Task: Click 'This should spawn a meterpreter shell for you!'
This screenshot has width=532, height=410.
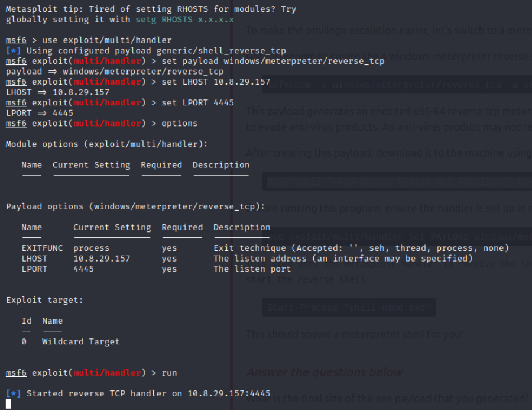Action: (355, 334)
